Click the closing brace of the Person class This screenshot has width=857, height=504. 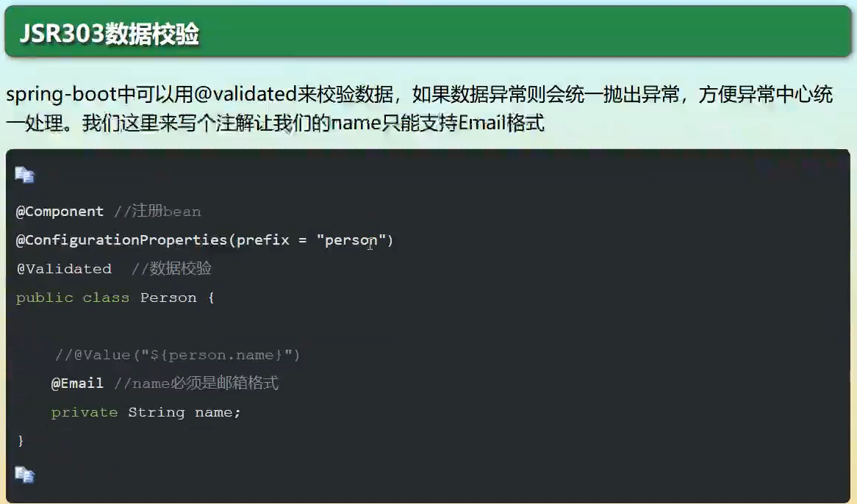(x=21, y=441)
